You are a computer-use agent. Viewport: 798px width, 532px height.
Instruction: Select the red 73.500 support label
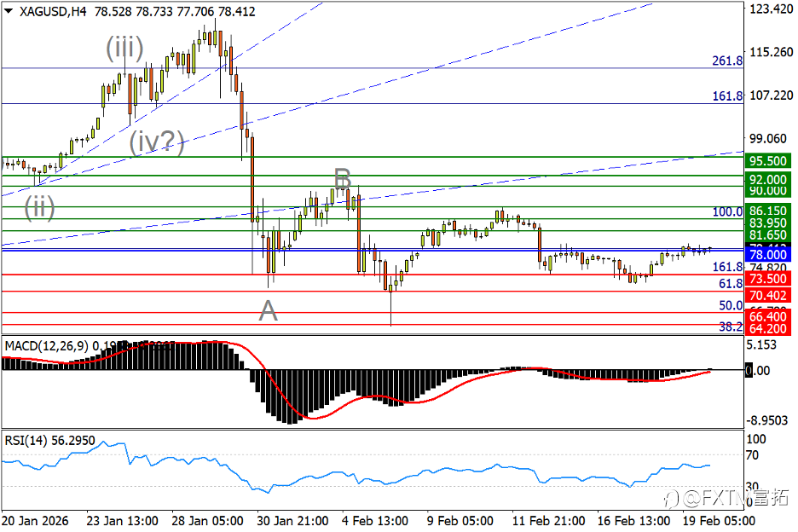coord(768,279)
